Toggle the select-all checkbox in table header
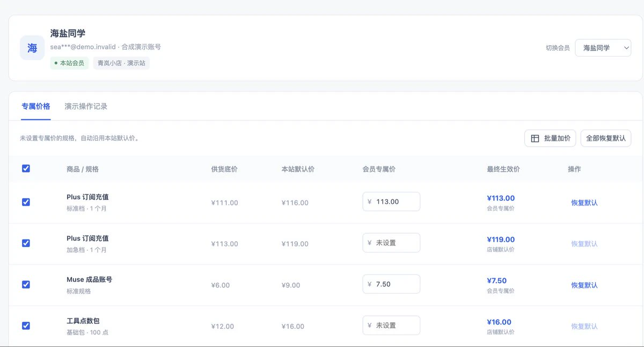 [x=26, y=169]
